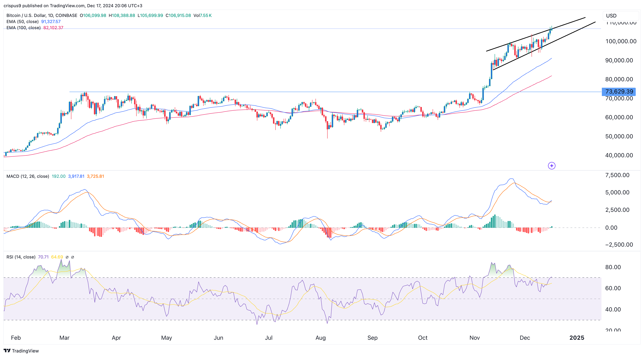Click the 100,000.00 price axis label

pyautogui.click(x=621, y=41)
